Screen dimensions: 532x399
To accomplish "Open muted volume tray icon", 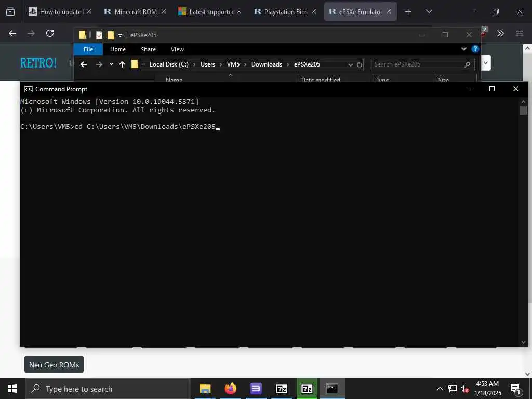I will pyautogui.click(x=465, y=389).
